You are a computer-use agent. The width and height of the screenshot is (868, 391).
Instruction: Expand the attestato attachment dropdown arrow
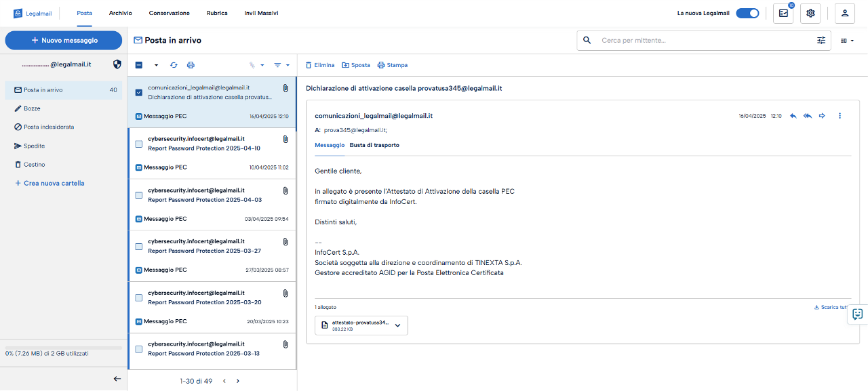click(397, 325)
